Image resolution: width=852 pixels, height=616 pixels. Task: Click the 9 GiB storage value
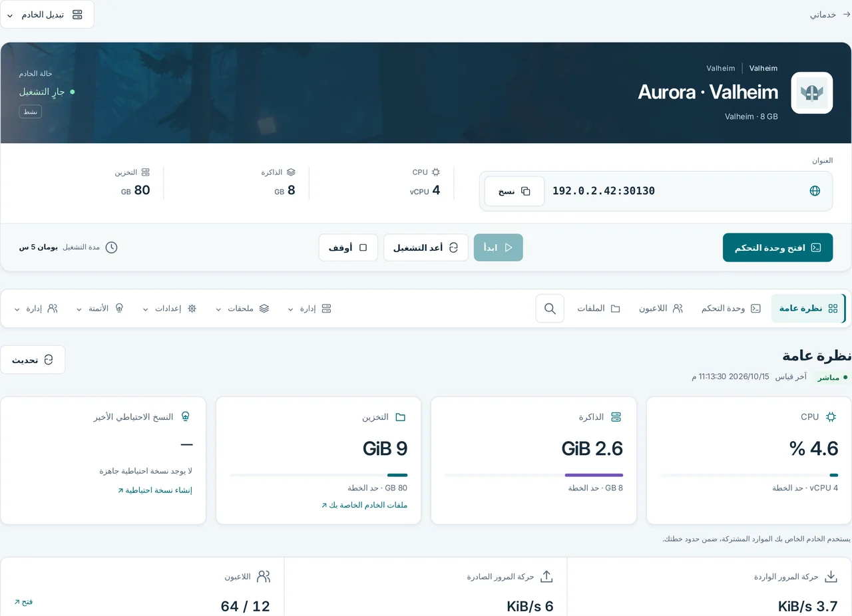(x=385, y=448)
